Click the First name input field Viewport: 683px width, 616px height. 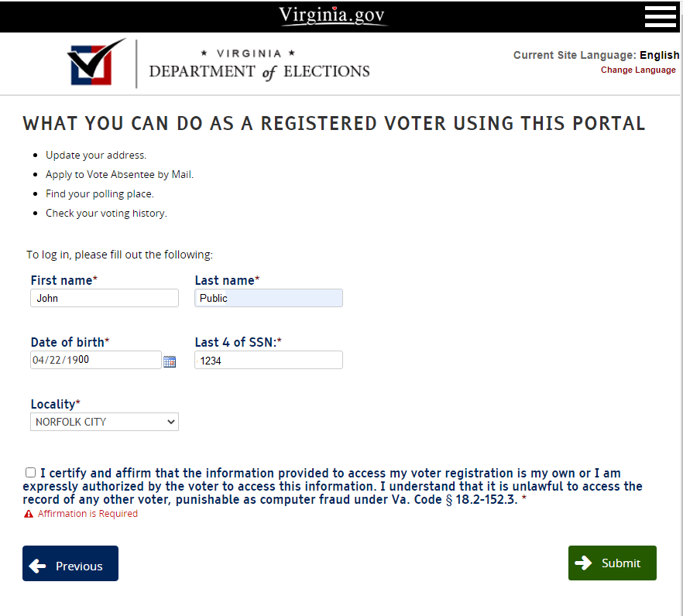105,298
